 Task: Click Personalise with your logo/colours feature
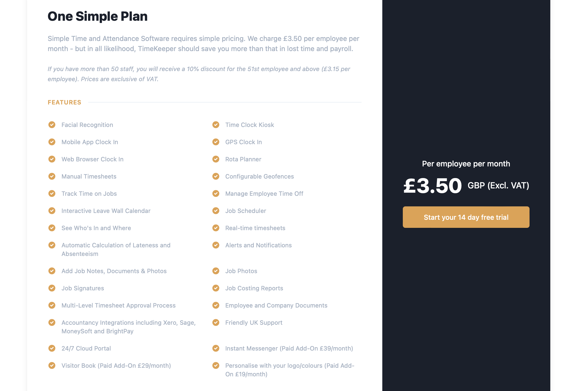[290, 370]
